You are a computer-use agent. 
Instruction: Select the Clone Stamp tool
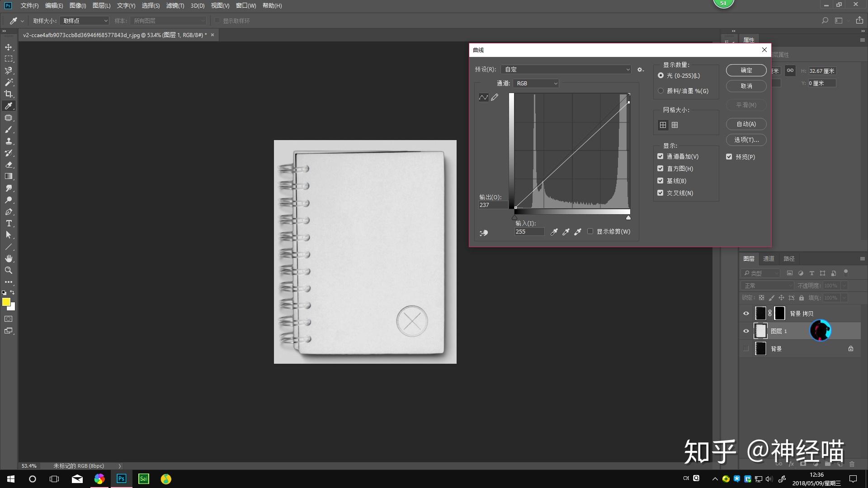tap(9, 141)
